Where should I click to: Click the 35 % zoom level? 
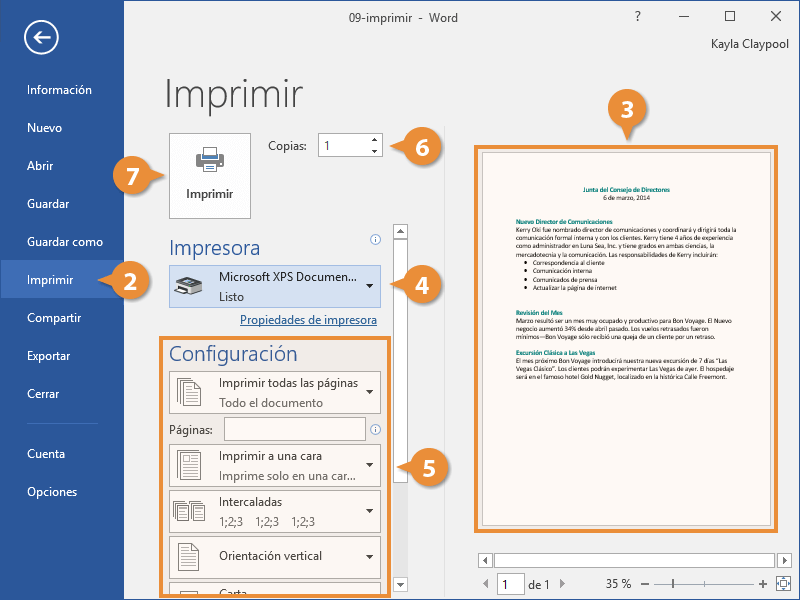[x=618, y=584]
